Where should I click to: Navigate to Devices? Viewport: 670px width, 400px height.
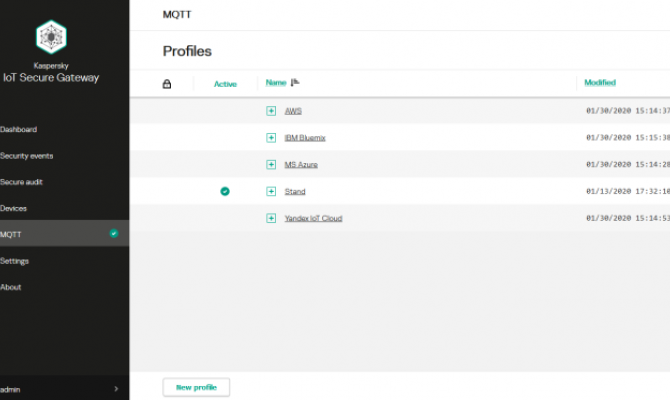click(x=13, y=209)
